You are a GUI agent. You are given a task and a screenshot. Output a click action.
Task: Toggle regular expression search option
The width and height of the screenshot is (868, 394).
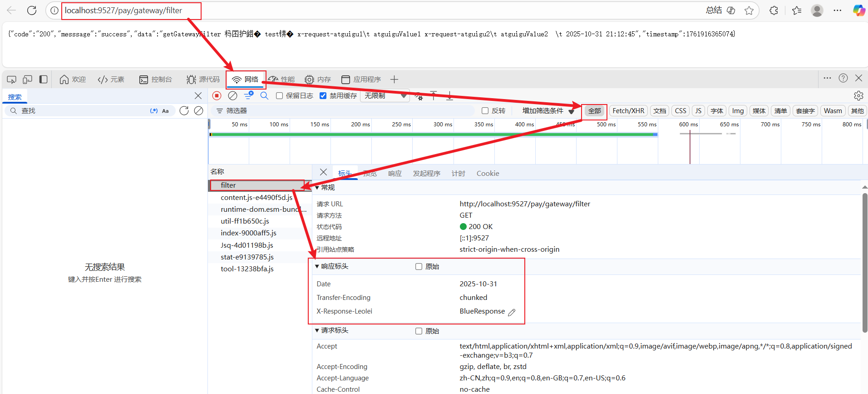point(154,111)
